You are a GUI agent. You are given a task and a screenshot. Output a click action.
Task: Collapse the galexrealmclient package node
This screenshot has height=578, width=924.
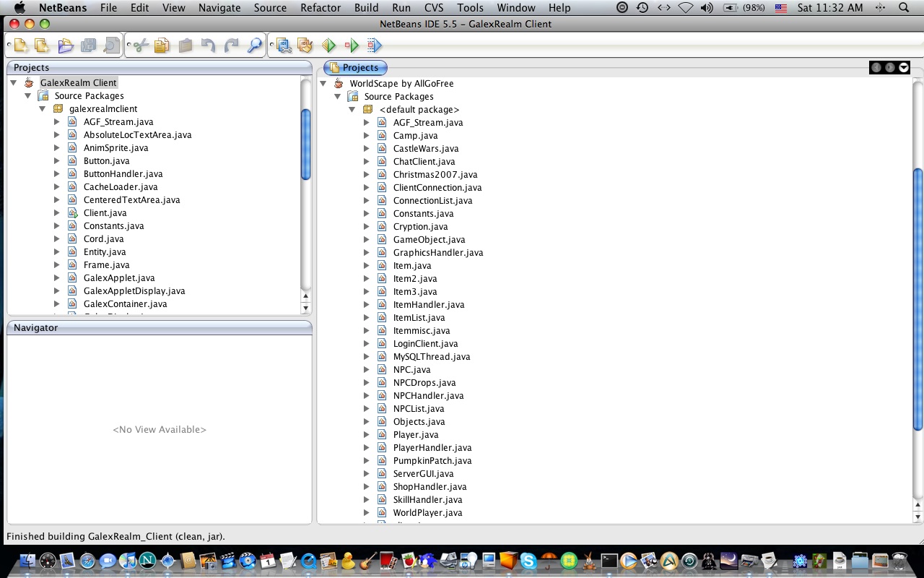[x=42, y=109]
